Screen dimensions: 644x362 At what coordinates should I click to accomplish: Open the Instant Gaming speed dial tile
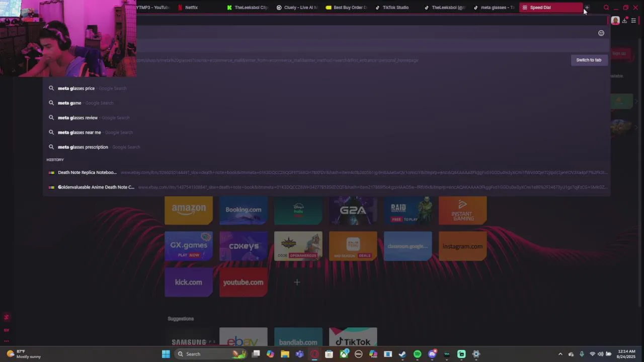(463, 210)
